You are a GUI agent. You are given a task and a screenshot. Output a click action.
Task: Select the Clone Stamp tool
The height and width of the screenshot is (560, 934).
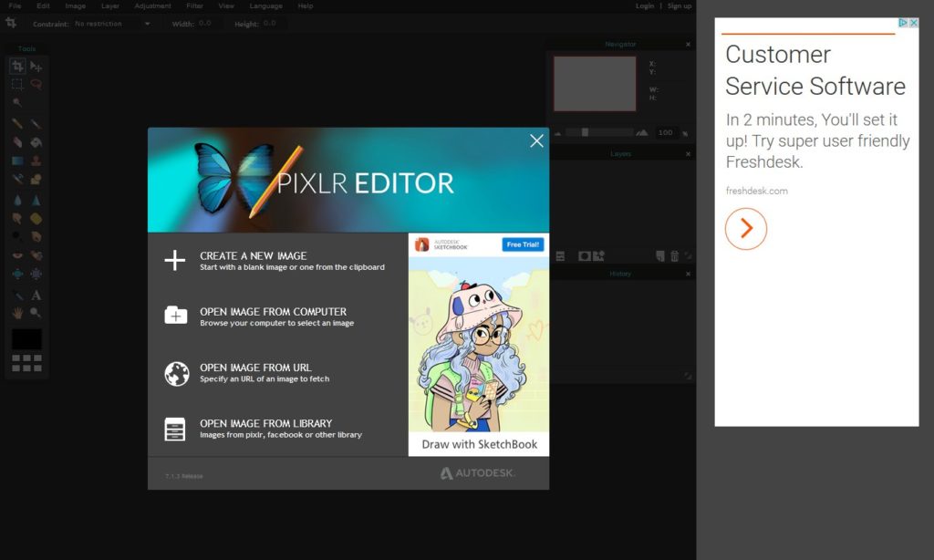click(x=36, y=161)
